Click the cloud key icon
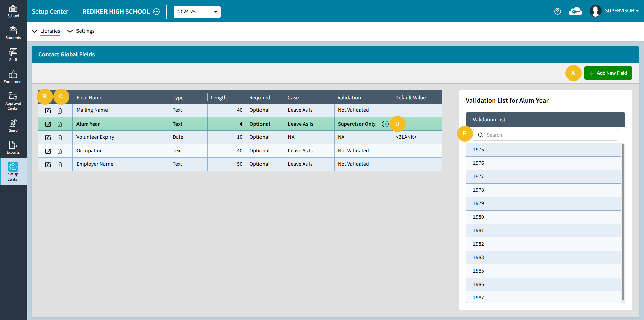 (575, 11)
